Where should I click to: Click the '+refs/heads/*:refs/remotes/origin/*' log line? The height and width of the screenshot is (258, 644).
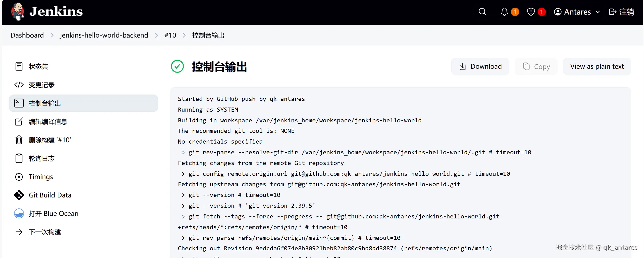click(x=263, y=227)
